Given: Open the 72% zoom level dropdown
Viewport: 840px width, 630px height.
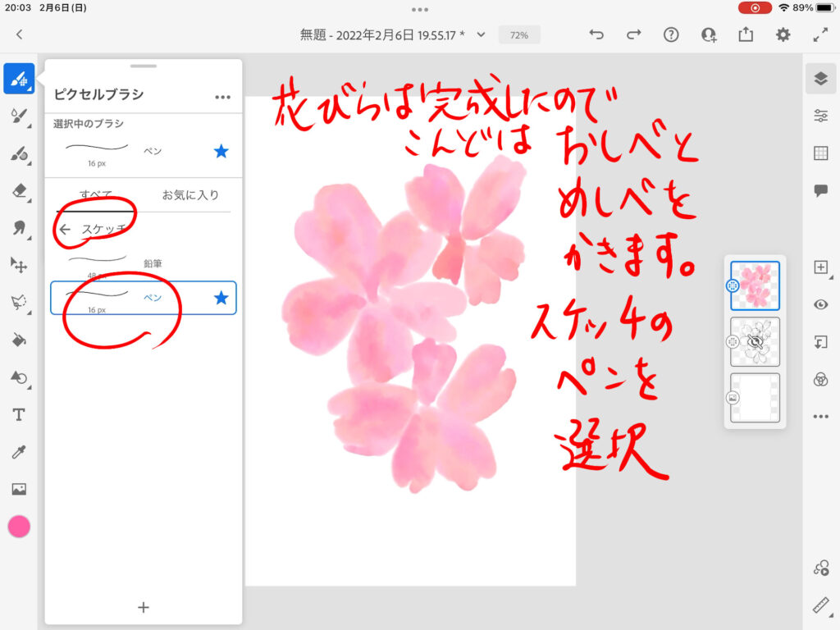Looking at the screenshot, I should [518, 35].
